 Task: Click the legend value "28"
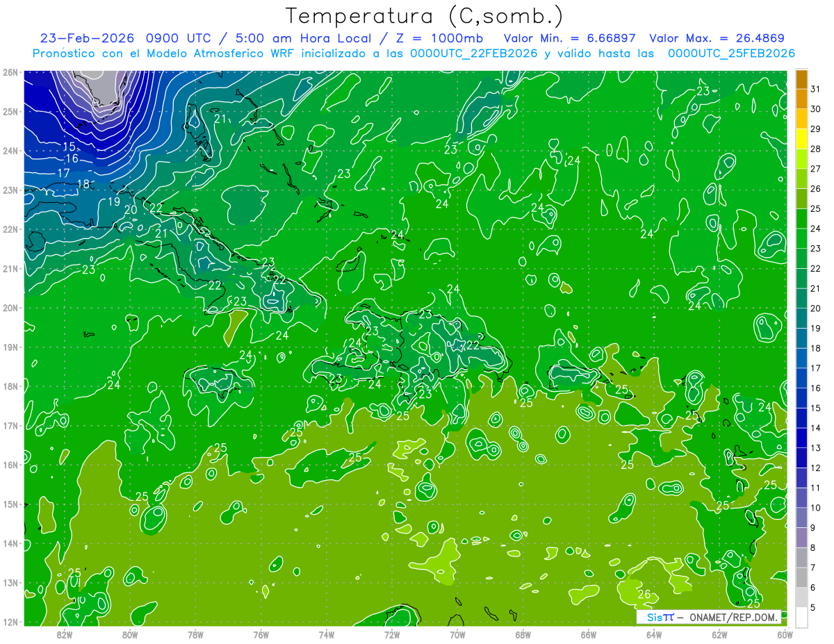tap(816, 149)
